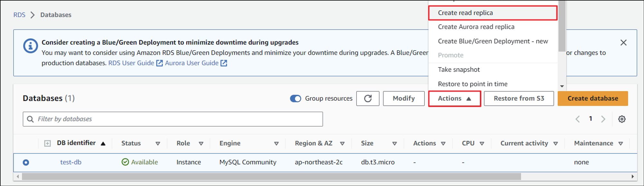Go to next page of databases
Viewport: 644px width, 186px height.
[x=603, y=119]
